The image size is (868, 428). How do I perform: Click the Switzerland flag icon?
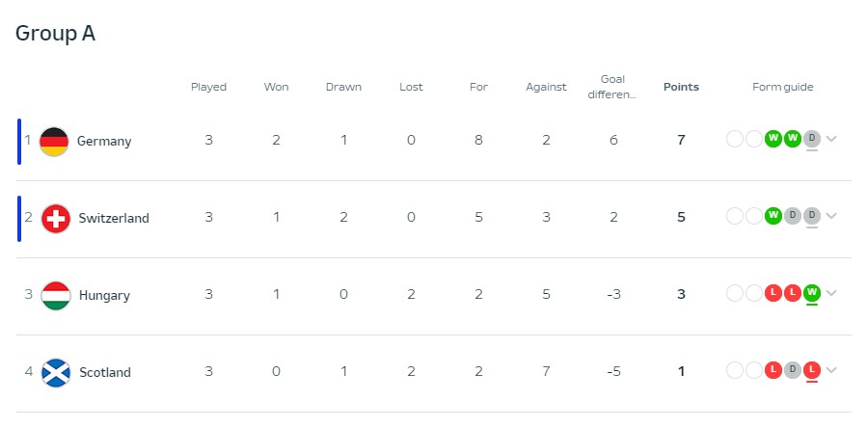(x=56, y=218)
